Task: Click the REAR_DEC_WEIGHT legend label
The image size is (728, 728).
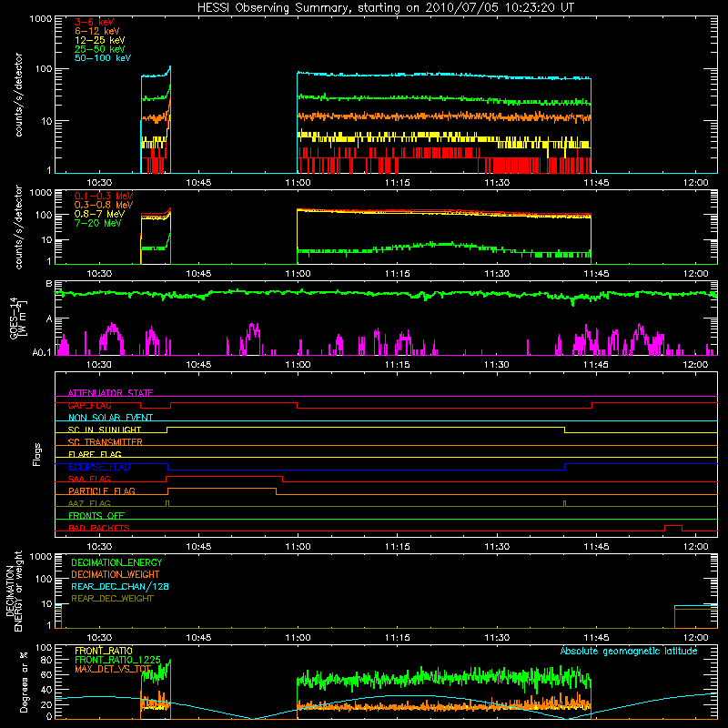Action: click(112, 599)
